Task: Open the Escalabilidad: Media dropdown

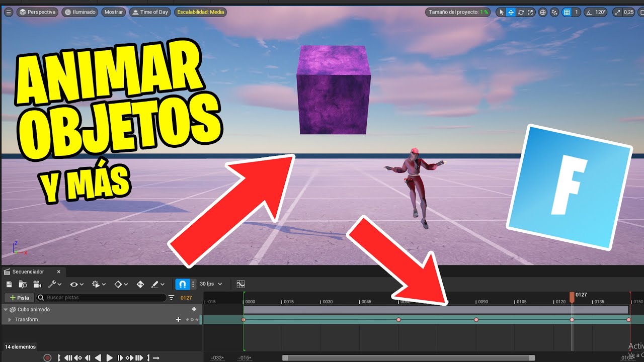Action: coord(200,12)
